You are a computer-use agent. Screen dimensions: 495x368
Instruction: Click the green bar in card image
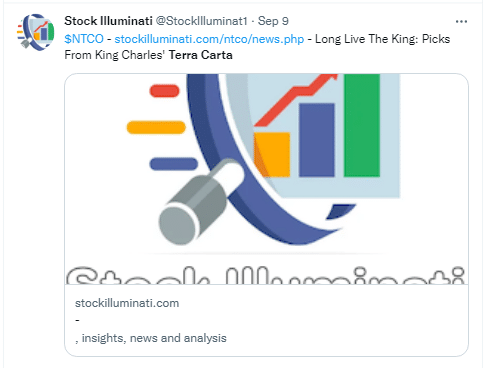point(362,125)
